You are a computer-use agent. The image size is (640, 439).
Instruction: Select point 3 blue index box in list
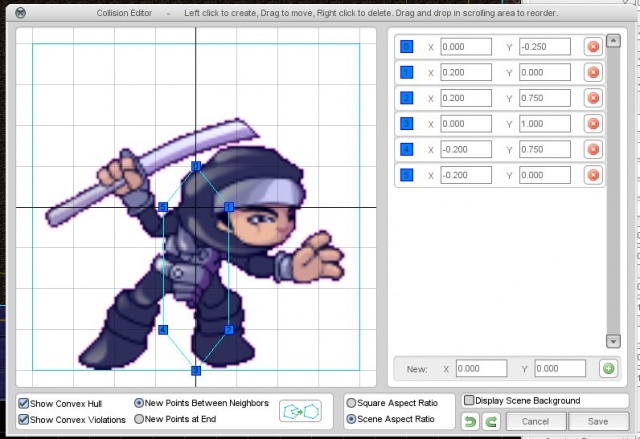[x=407, y=124]
